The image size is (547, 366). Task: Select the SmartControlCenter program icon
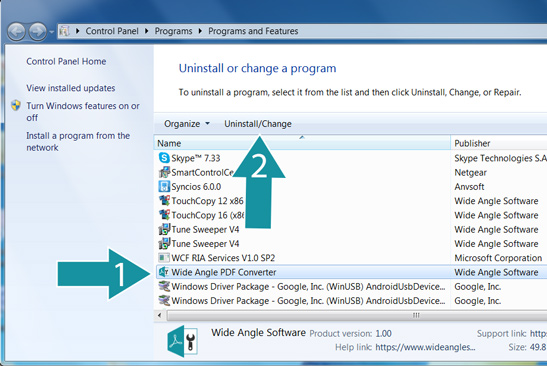(x=164, y=172)
